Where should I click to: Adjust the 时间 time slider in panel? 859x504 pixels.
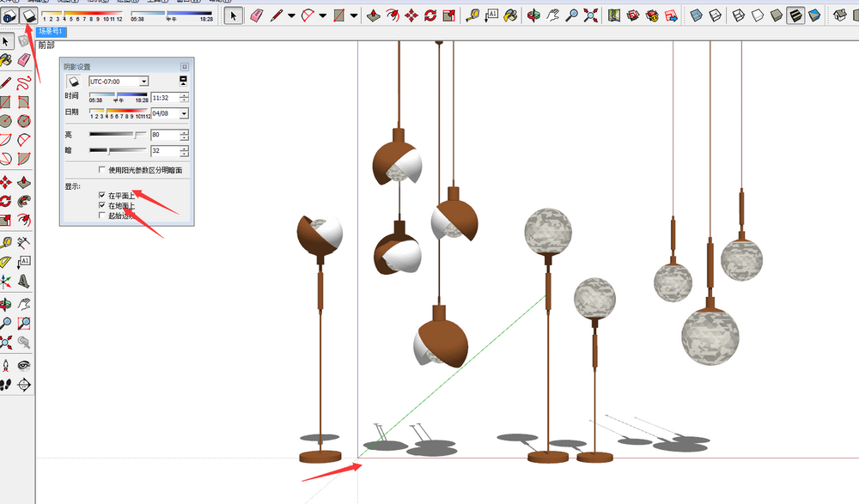pyautogui.click(x=119, y=98)
